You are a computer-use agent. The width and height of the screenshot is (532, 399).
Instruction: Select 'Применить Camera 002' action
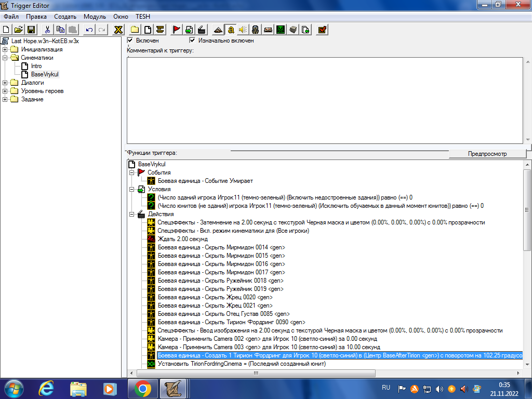[x=268, y=339]
